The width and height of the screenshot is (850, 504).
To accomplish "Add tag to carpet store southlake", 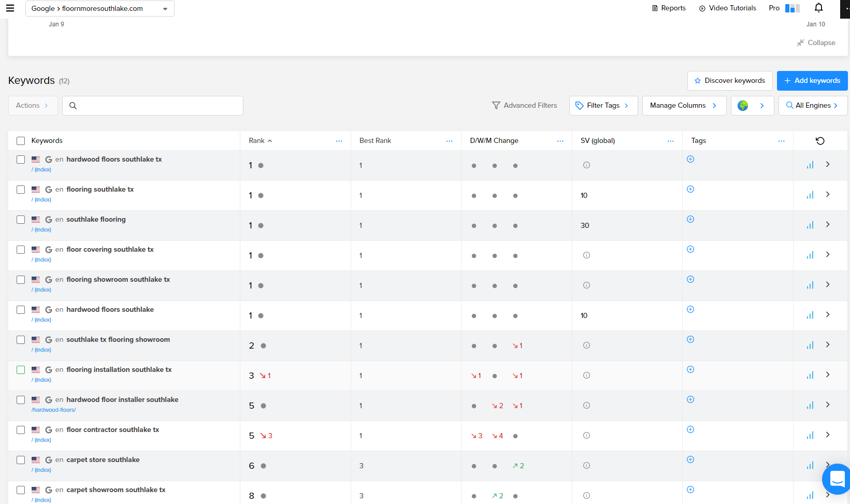I will pos(690,459).
